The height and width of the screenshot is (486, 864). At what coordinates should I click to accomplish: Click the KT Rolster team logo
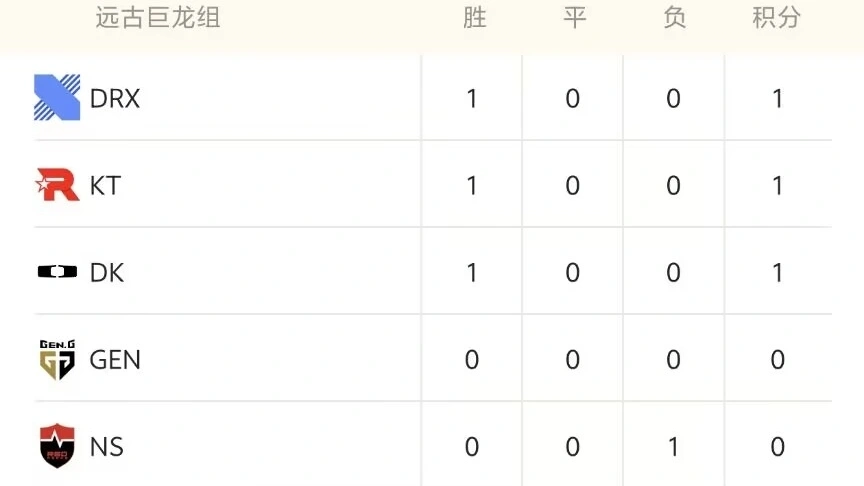[57, 185]
